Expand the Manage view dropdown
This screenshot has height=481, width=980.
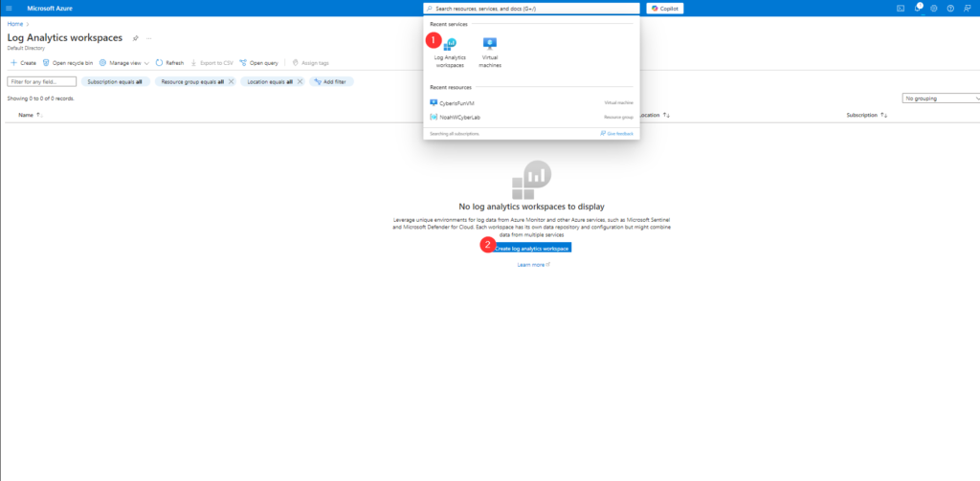124,63
